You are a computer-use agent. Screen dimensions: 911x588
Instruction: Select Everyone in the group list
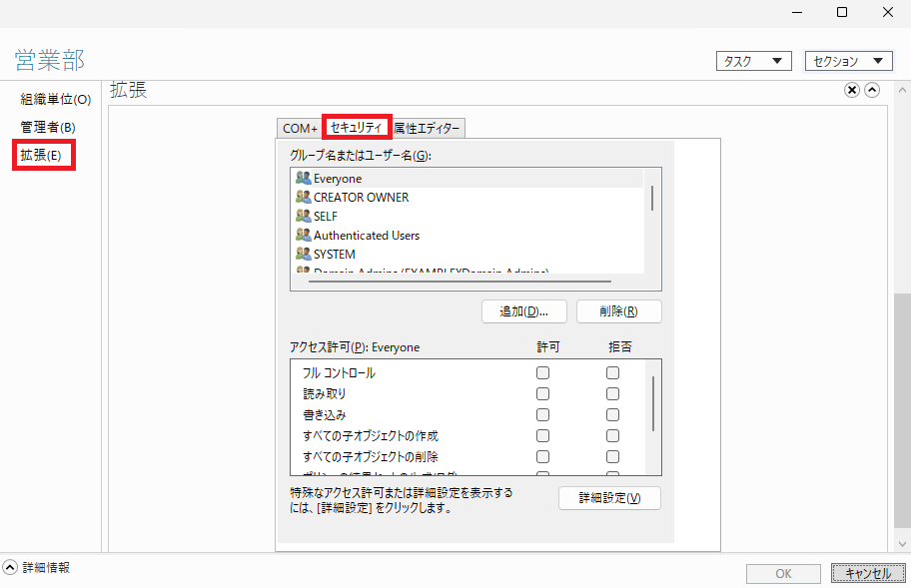(467, 179)
